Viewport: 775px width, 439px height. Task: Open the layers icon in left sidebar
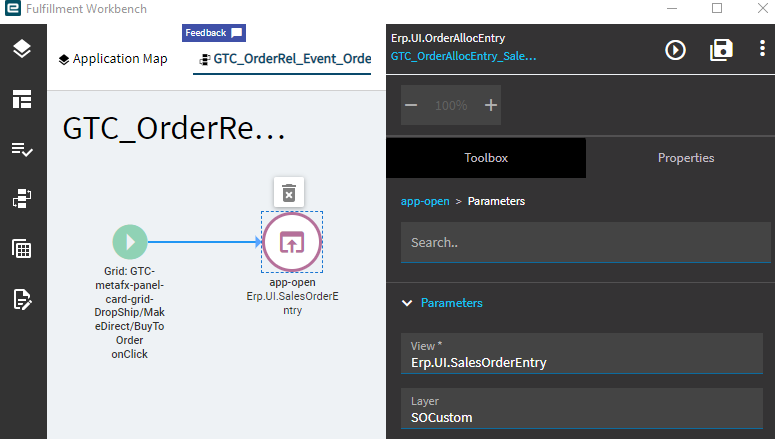pos(22,48)
